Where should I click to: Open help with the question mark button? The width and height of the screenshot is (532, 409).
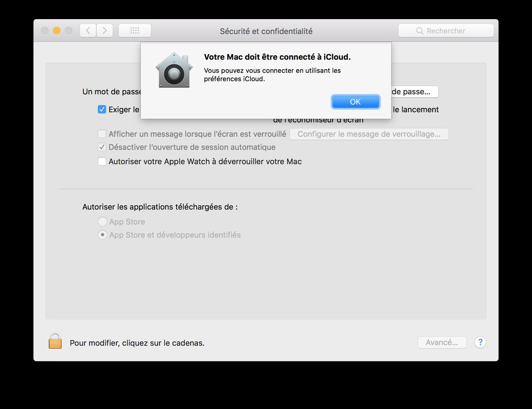pyautogui.click(x=480, y=342)
